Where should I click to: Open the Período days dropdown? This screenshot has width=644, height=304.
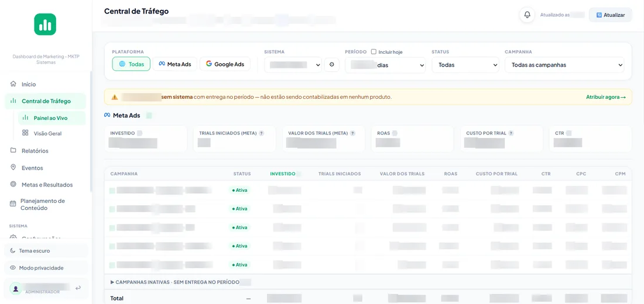pyautogui.click(x=385, y=65)
